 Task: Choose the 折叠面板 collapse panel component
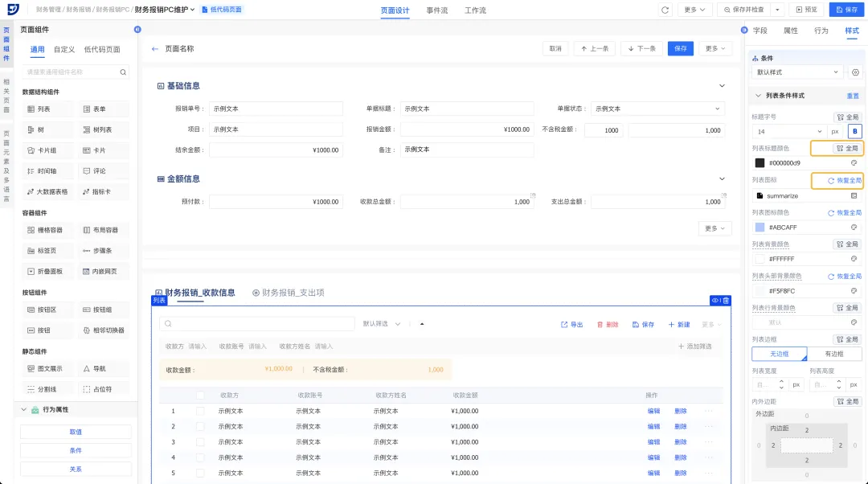[48, 272]
